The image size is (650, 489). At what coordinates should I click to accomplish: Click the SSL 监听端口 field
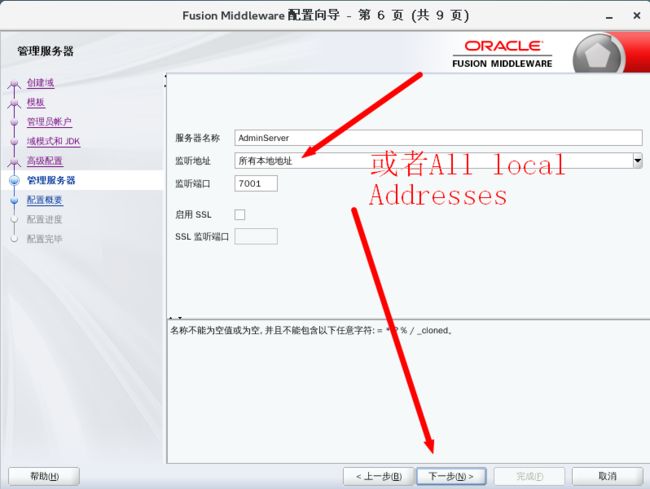click(256, 236)
